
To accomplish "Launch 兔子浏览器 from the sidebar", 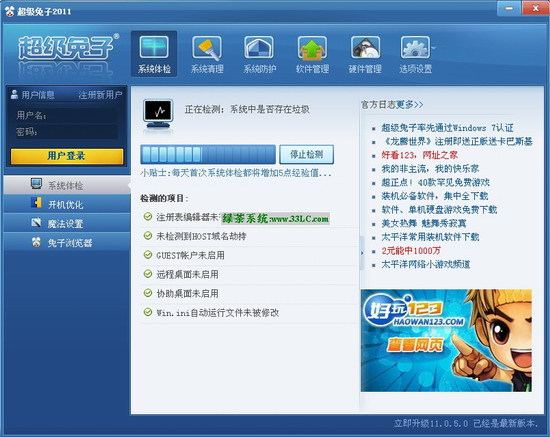I will [x=67, y=242].
